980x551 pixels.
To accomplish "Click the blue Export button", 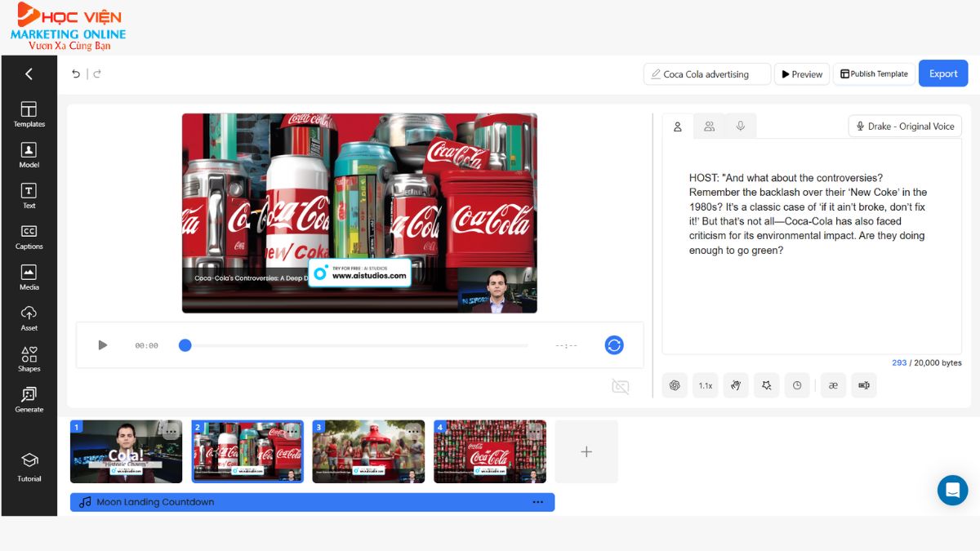I will point(943,73).
